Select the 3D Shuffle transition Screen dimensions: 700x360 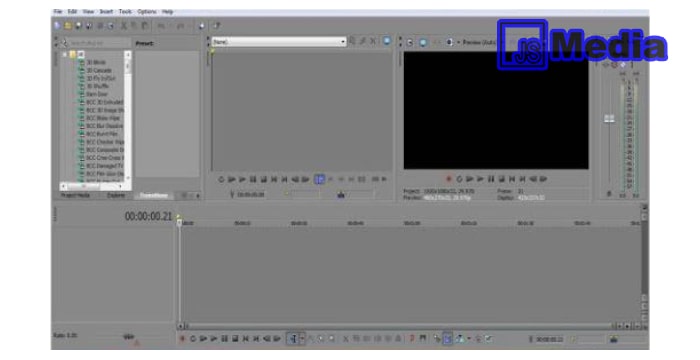point(98,86)
